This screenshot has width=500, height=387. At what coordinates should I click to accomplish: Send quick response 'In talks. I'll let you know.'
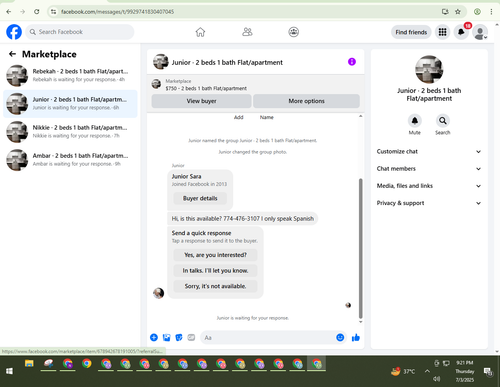click(x=215, y=271)
